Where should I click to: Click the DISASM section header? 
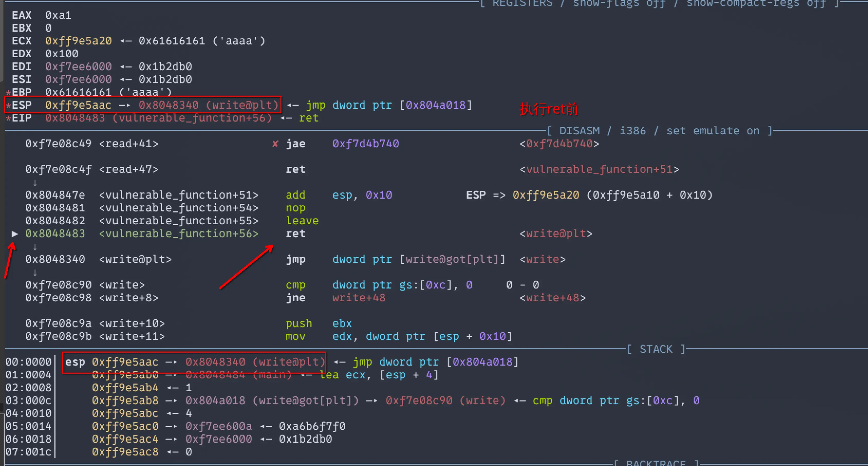pyautogui.click(x=579, y=131)
